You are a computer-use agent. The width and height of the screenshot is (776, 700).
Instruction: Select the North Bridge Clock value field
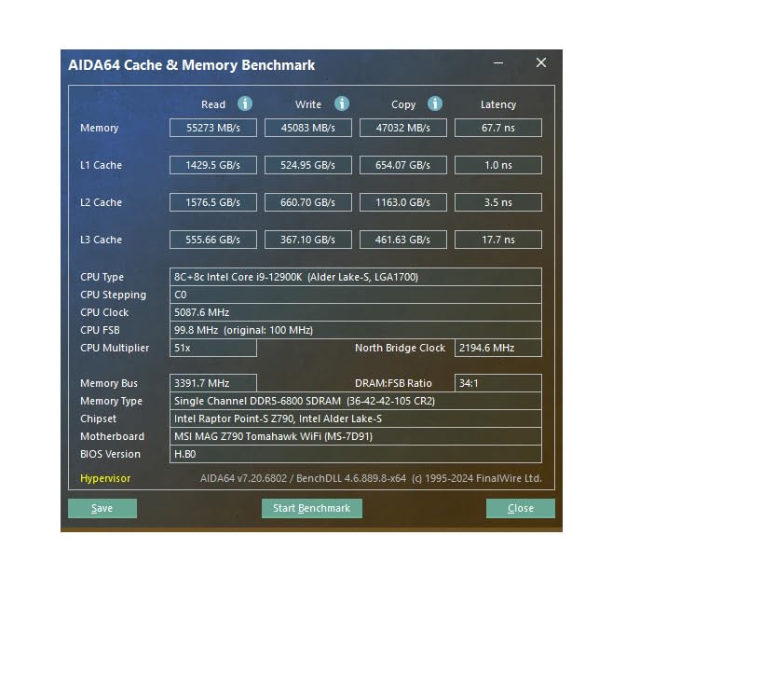coord(497,348)
